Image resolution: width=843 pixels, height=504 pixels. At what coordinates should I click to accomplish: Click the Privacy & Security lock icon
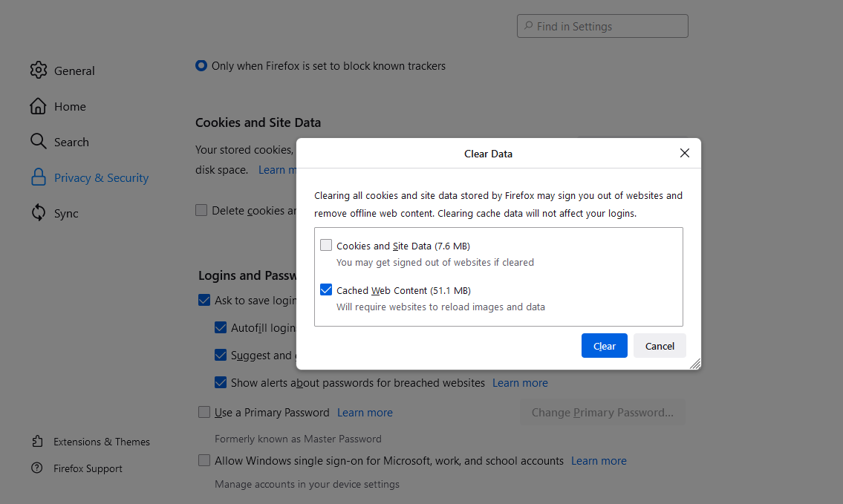pyautogui.click(x=39, y=177)
